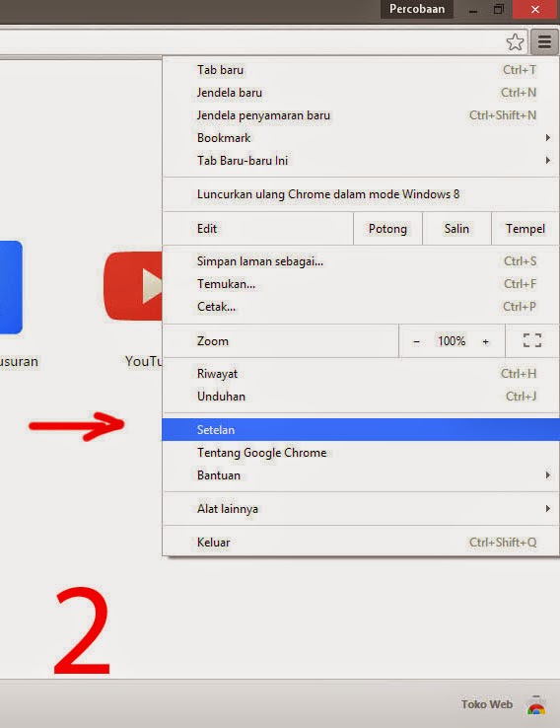Screen dimensions: 560x728
Task: Click the Zoom label in menu
Action: 213,341
